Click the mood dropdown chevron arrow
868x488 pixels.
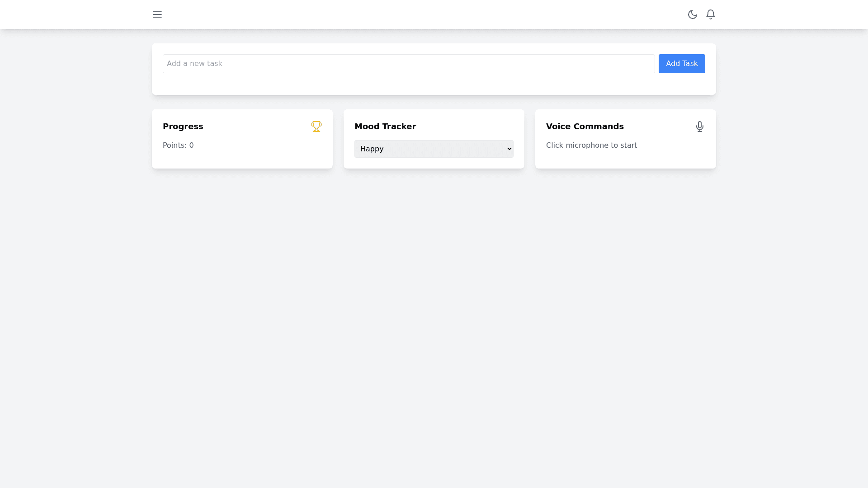509,149
